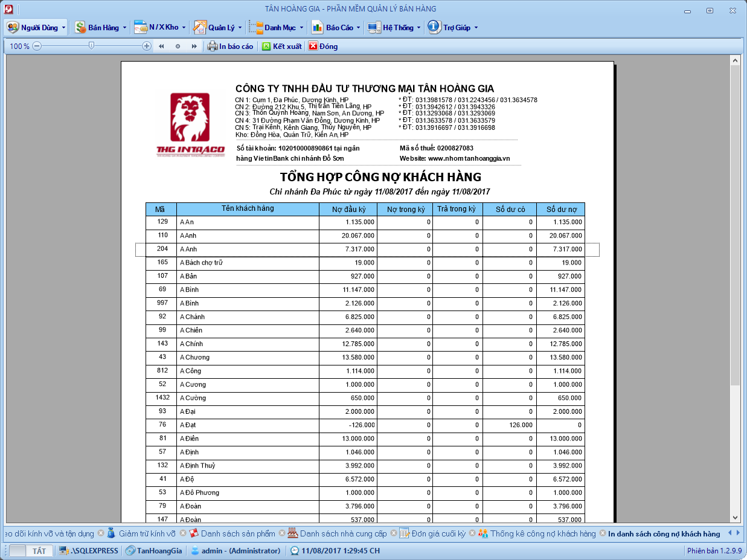Viewport: 747px width, 560px height.
Task: Go to the previous report page
Action: tap(161, 46)
